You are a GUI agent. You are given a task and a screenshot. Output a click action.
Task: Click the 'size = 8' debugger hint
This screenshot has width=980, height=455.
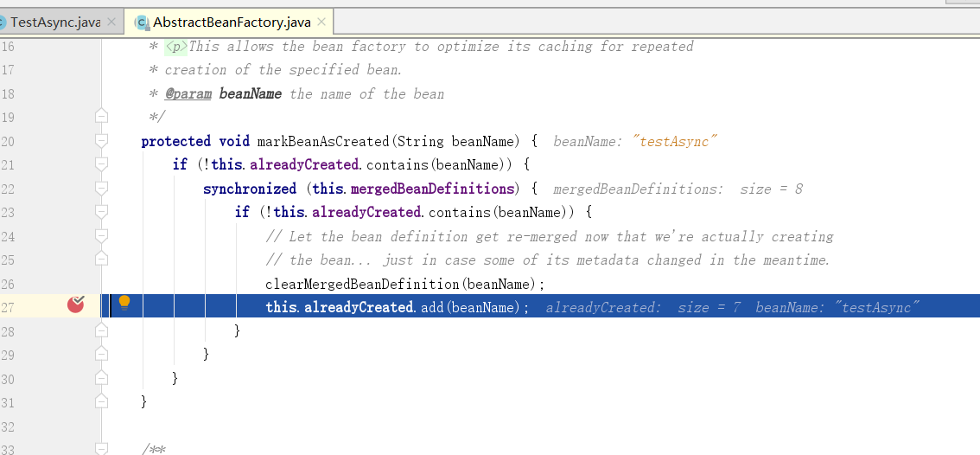point(771,189)
